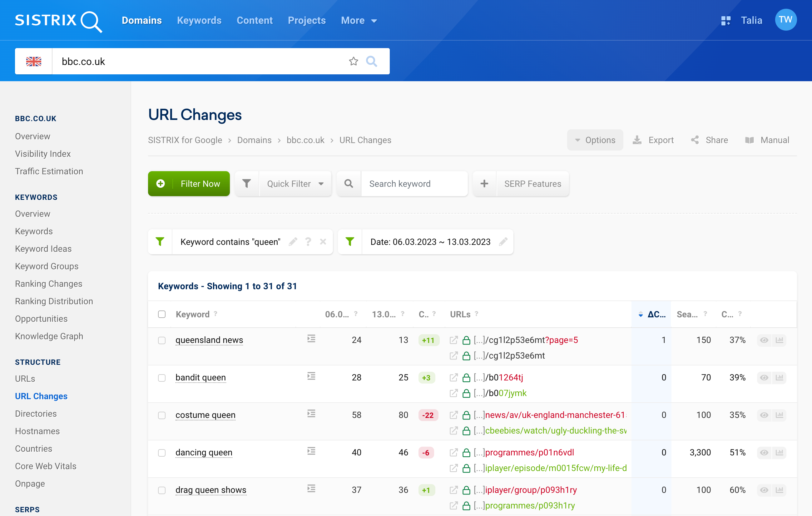This screenshot has height=516, width=812.
Task: Open the TW user avatar
Action: click(785, 20)
